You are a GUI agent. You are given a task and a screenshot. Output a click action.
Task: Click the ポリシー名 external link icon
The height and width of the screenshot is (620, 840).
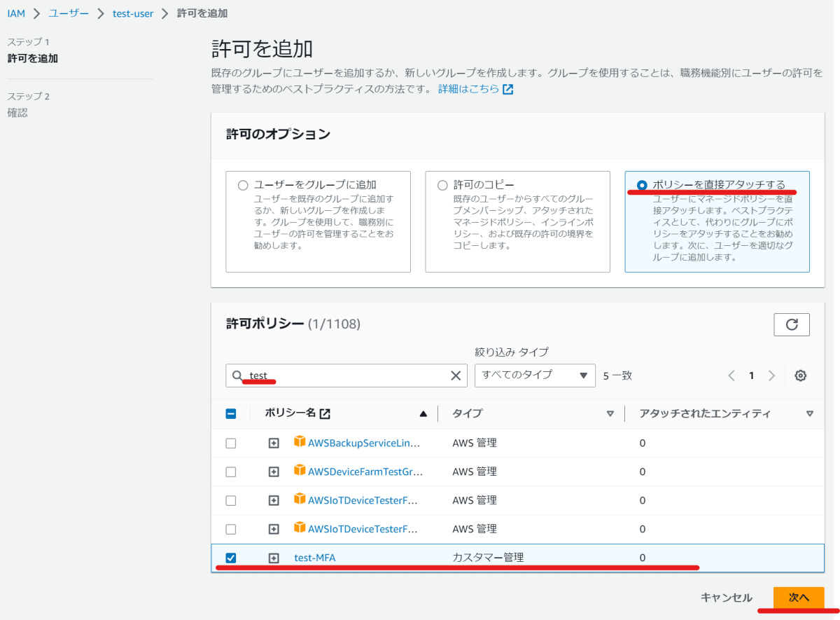[x=325, y=414]
